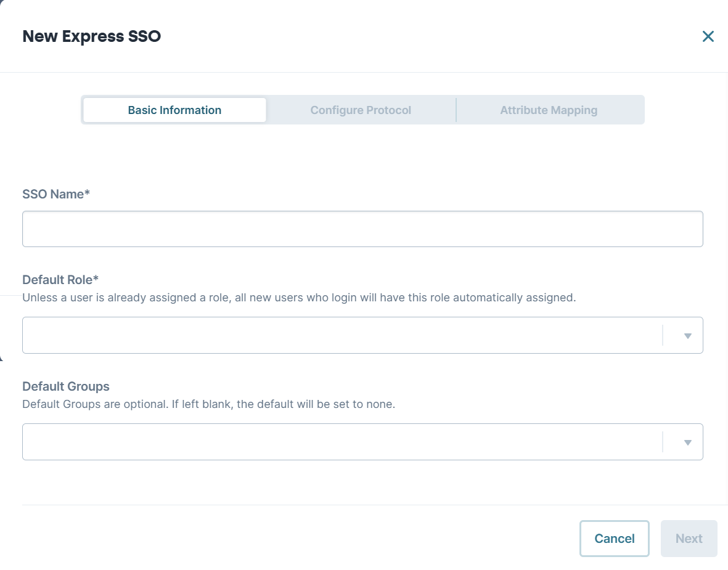The width and height of the screenshot is (728, 570).
Task: Close the New Express SSO dialog
Action: tap(708, 36)
